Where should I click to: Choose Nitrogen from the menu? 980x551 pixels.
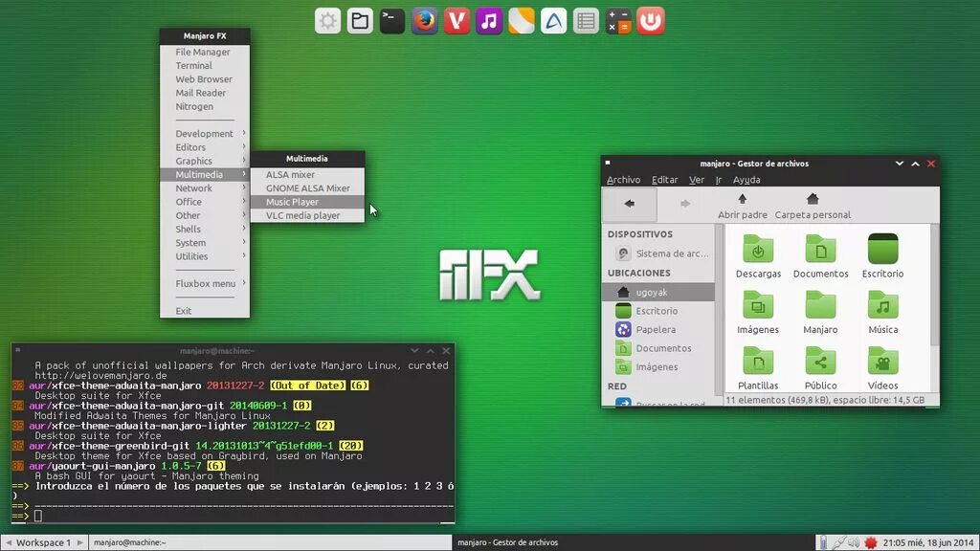[x=205, y=107]
